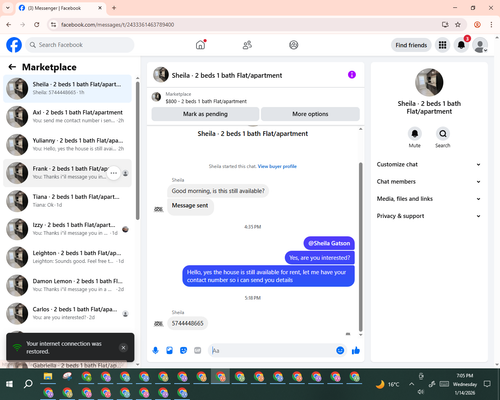Viewport: 500px width, 400px height.
Task: Click conversation information purple icon
Action: pyautogui.click(x=352, y=75)
